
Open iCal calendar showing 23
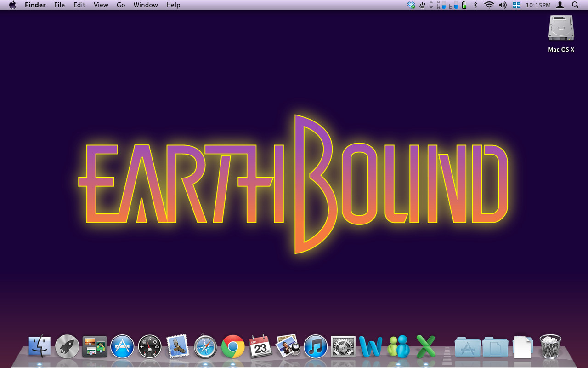tap(260, 346)
